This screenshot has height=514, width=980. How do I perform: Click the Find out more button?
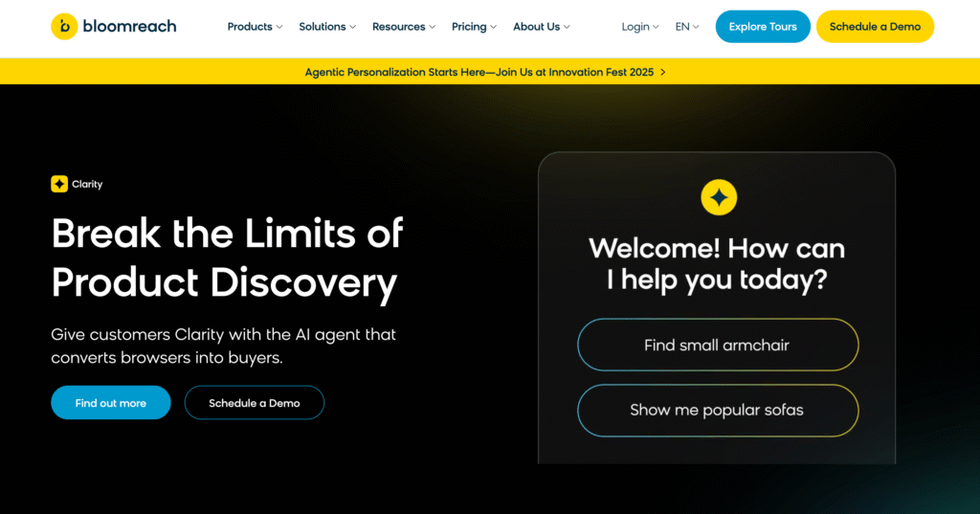click(x=111, y=403)
